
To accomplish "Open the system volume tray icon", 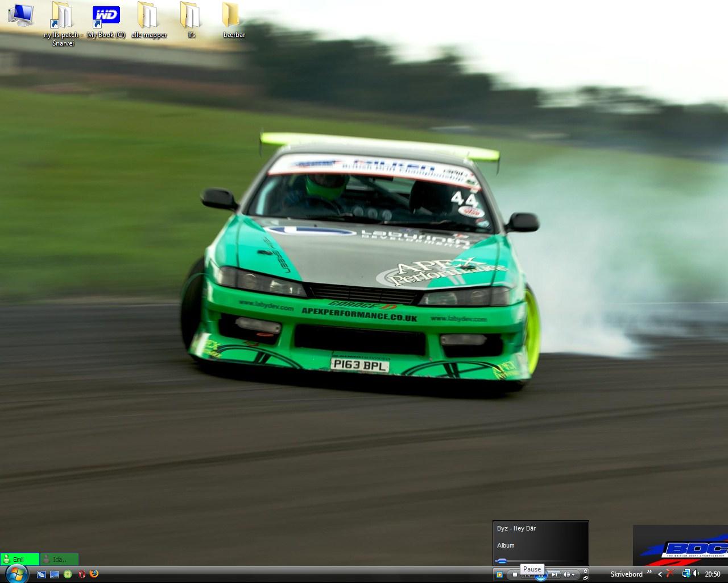I will [x=696, y=574].
